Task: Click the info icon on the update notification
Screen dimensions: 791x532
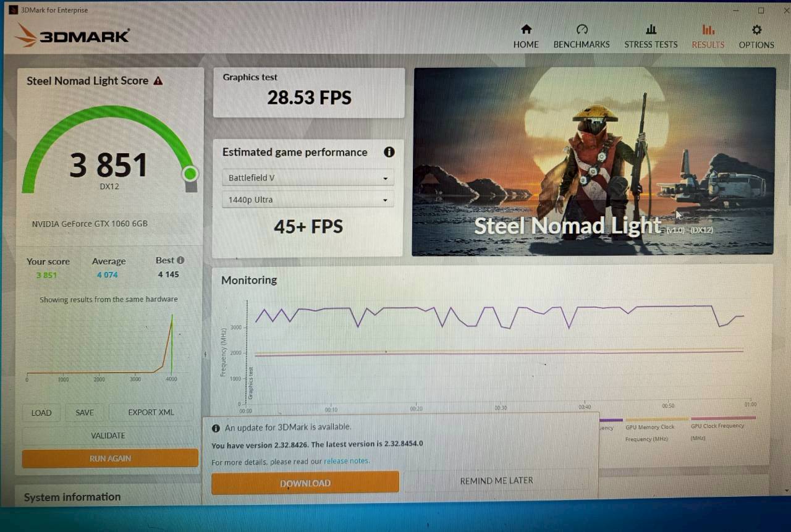Action: tap(216, 427)
